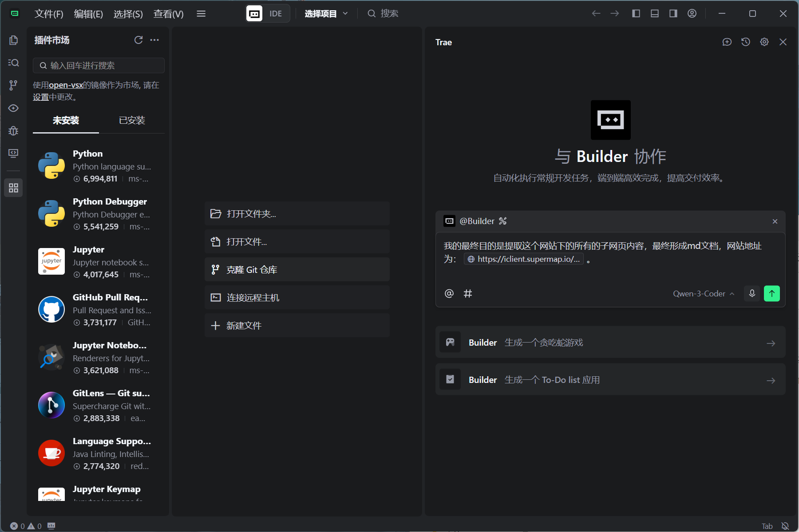Toggle notifications bell in status bar

pos(785,526)
